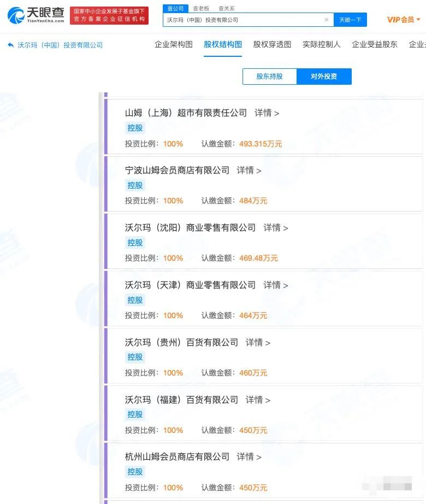The width and height of the screenshot is (426, 504).
Task: Select the 查公司 search mode tab
Action: [175, 8]
